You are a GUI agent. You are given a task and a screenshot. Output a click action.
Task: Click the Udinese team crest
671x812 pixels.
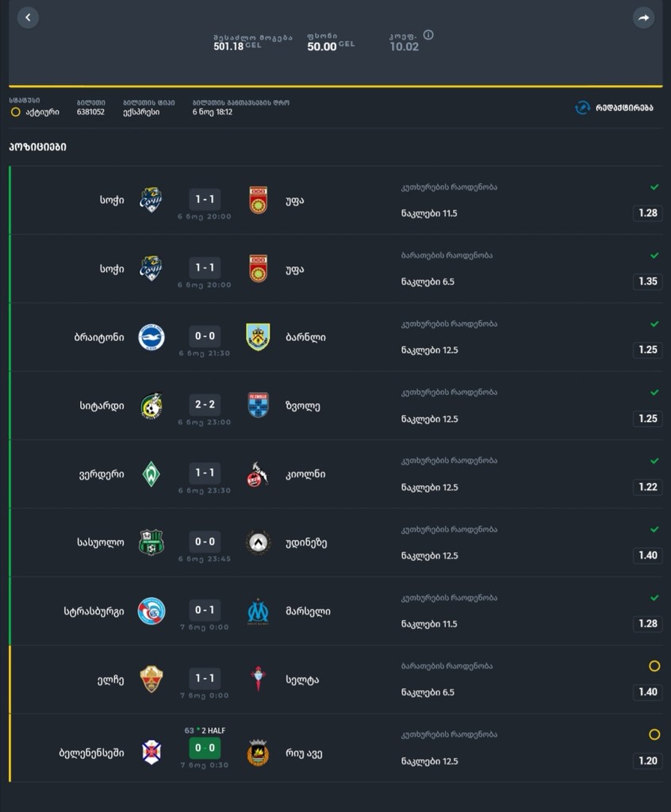(x=258, y=542)
